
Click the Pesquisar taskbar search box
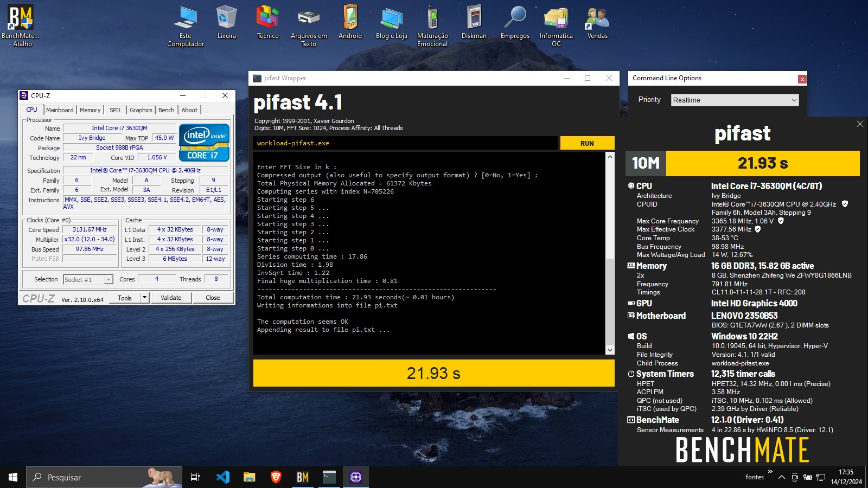(103, 477)
